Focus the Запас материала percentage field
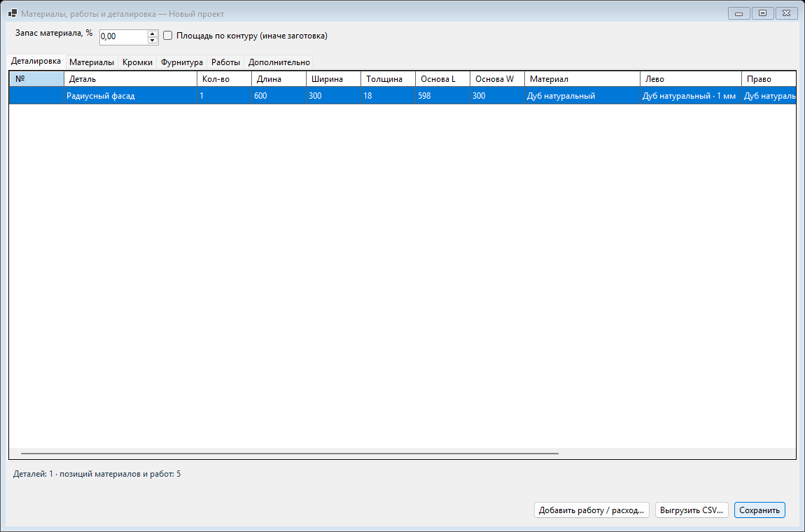805x532 pixels. [123, 37]
